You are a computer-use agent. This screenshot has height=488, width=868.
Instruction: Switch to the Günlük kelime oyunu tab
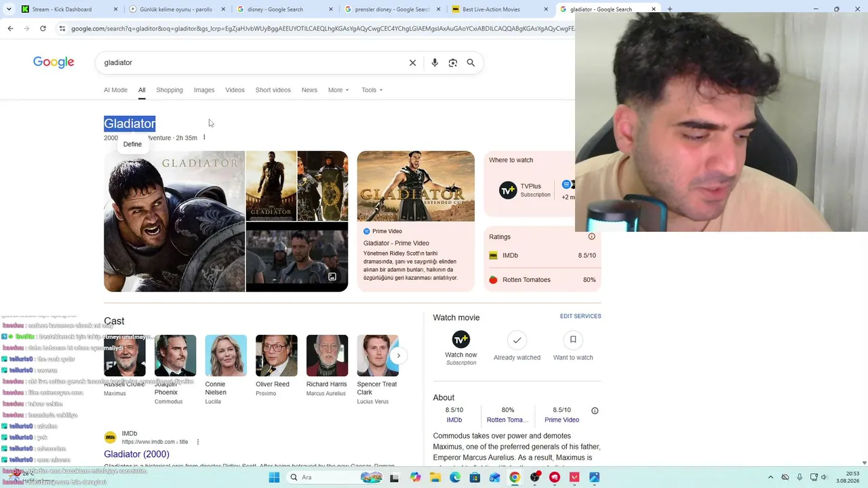coord(177,9)
